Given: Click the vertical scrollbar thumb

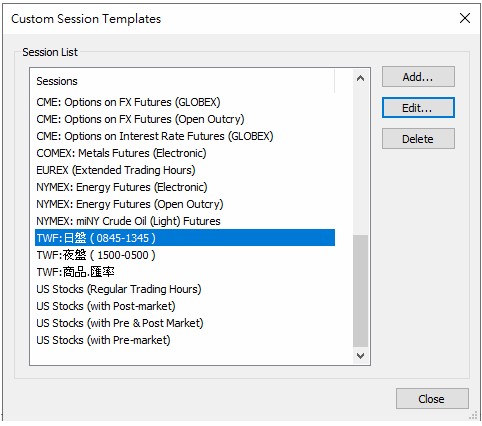Looking at the screenshot, I should coord(360,291).
